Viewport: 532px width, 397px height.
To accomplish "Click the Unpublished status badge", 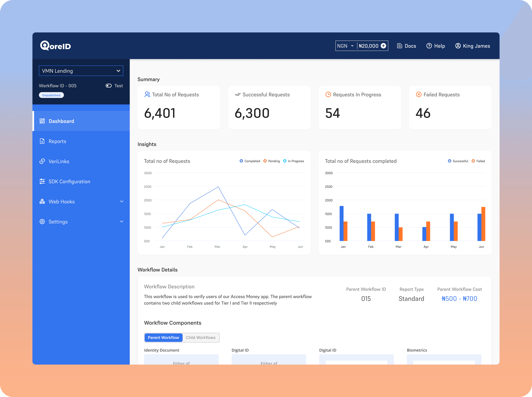I will [51, 95].
